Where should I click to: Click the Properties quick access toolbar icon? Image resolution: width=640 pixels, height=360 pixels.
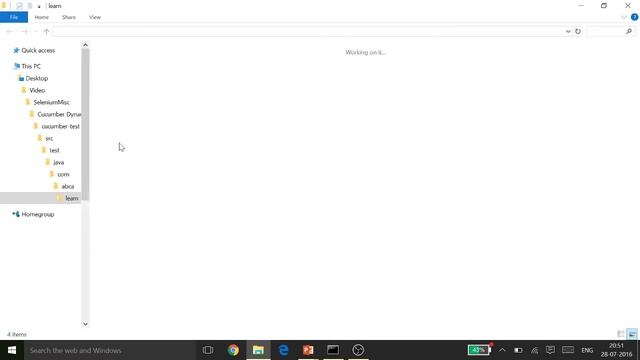click(19, 6)
